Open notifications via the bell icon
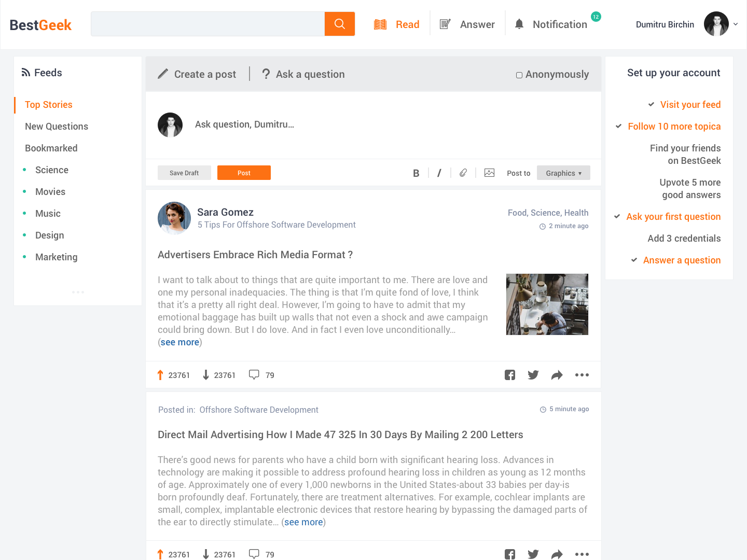 coord(519,24)
